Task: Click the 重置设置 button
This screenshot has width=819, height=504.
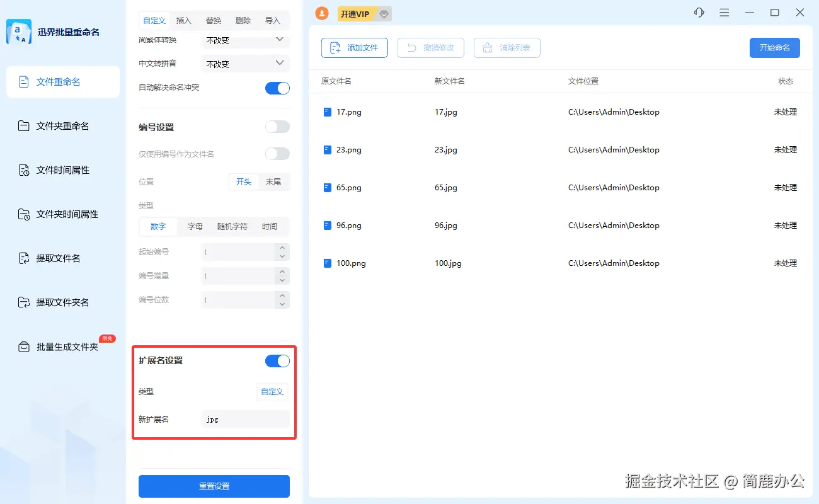Action: [214, 486]
